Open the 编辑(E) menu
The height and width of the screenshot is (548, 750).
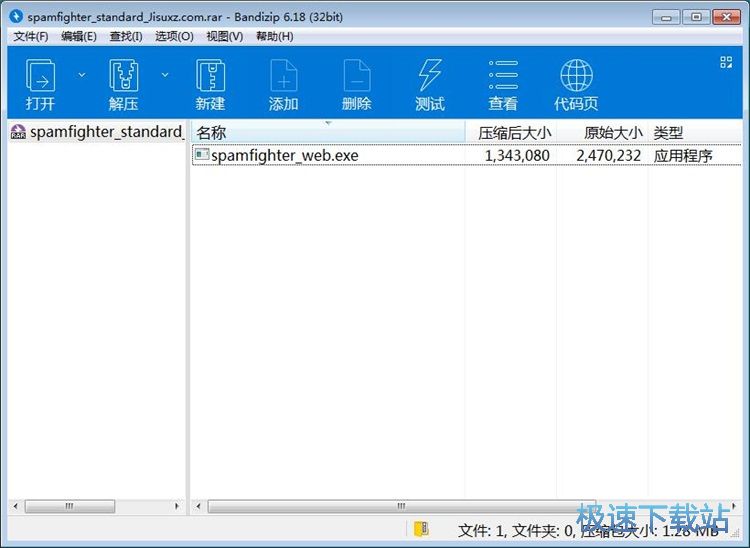click(x=79, y=36)
